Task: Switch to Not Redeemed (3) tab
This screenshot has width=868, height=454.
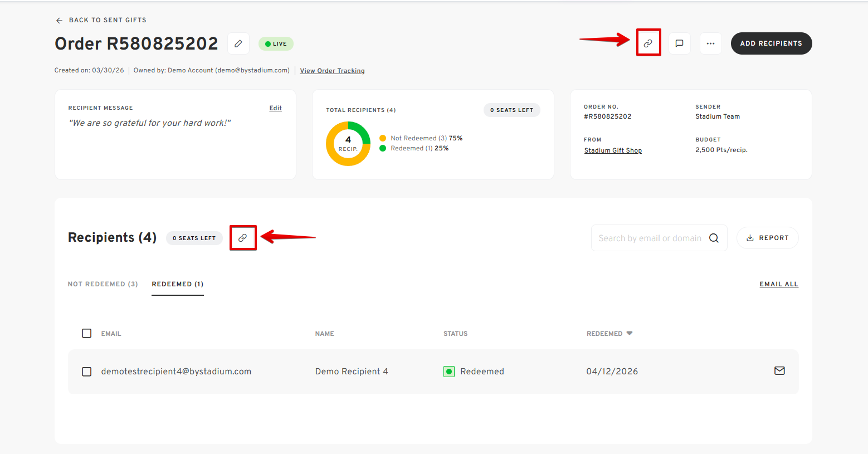Action: [103, 284]
